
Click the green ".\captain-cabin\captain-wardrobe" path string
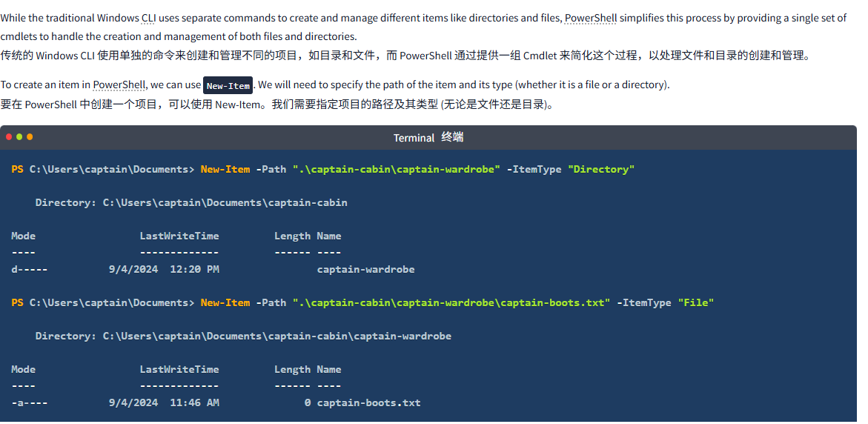point(397,170)
